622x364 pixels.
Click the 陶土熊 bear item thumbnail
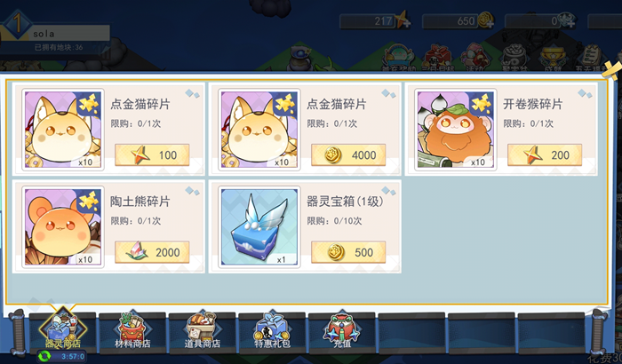coord(63,226)
